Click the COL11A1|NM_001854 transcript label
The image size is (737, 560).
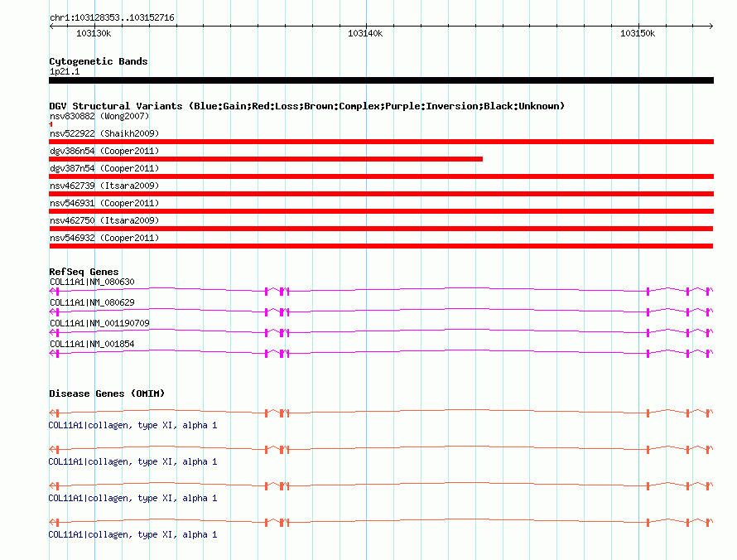tap(92, 344)
